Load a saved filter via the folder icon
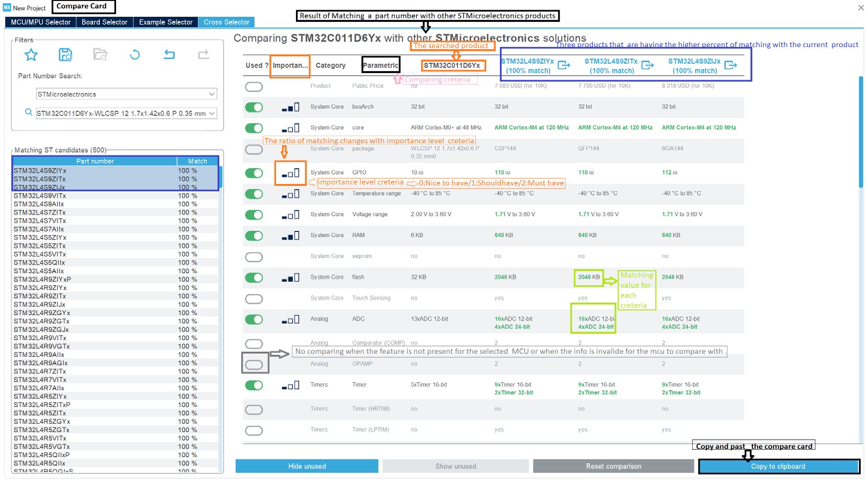This screenshot has height=501, width=868. coord(100,55)
